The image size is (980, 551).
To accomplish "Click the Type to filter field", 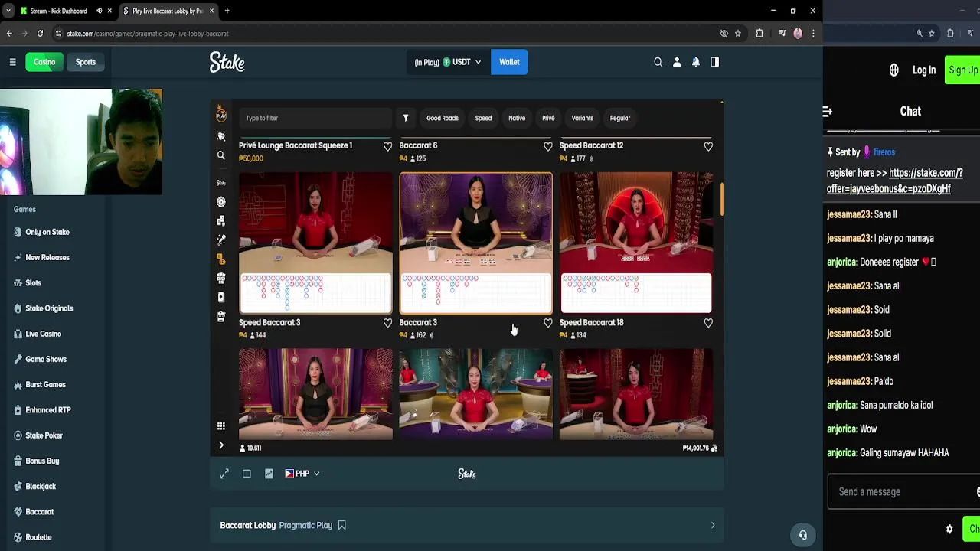I will point(315,118).
